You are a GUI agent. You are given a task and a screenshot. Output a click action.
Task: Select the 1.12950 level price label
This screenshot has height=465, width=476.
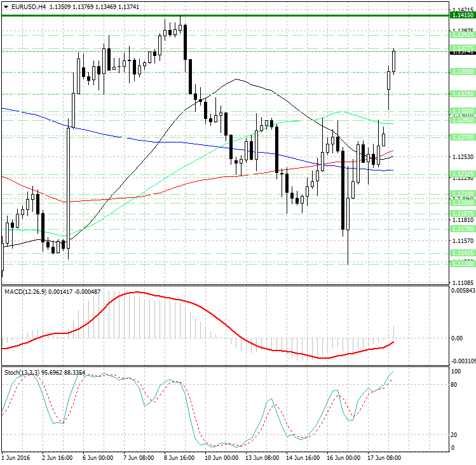click(463, 120)
